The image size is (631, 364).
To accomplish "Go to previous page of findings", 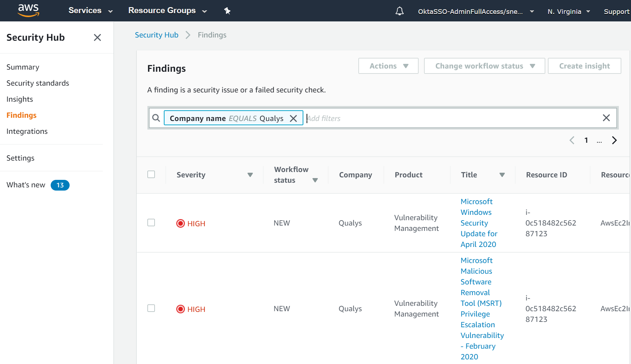I will pyautogui.click(x=572, y=140).
